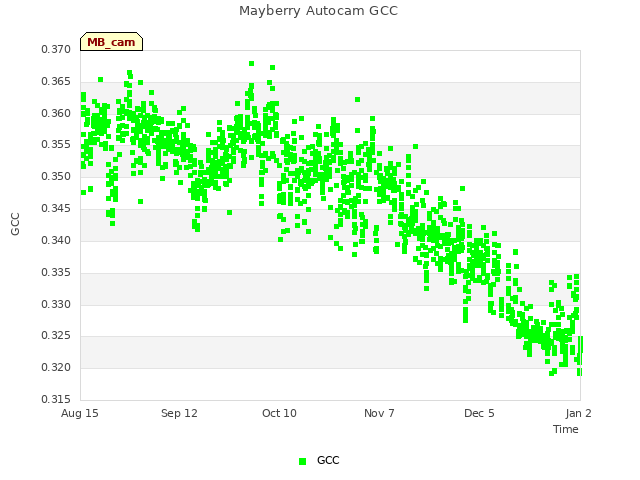Click the x-axis label Aug 15
The height and width of the screenshot is (480, 640).
[x=80, y=413]
